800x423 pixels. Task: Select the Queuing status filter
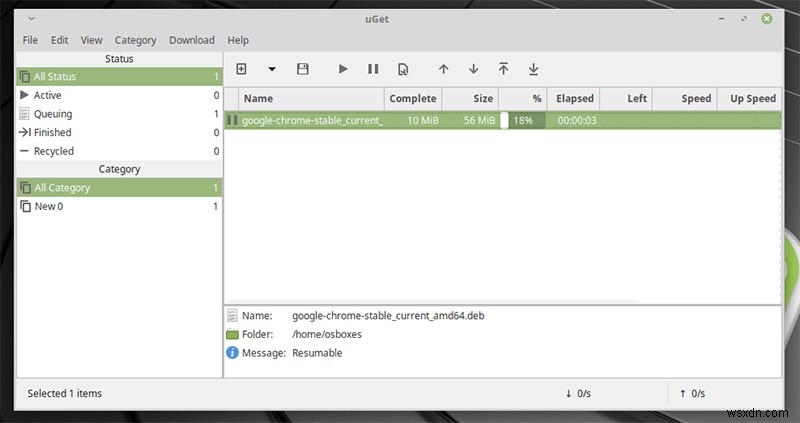[119, 114]
